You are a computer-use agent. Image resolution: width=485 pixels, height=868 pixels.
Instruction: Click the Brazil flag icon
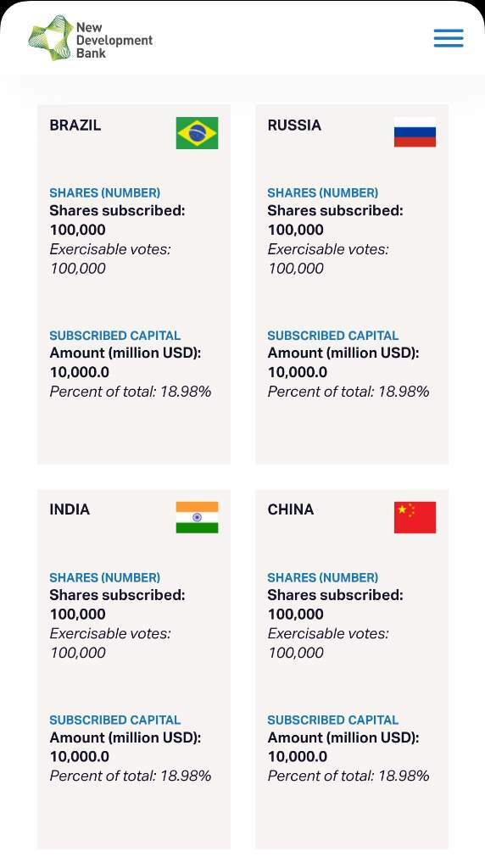click(197, 133)
